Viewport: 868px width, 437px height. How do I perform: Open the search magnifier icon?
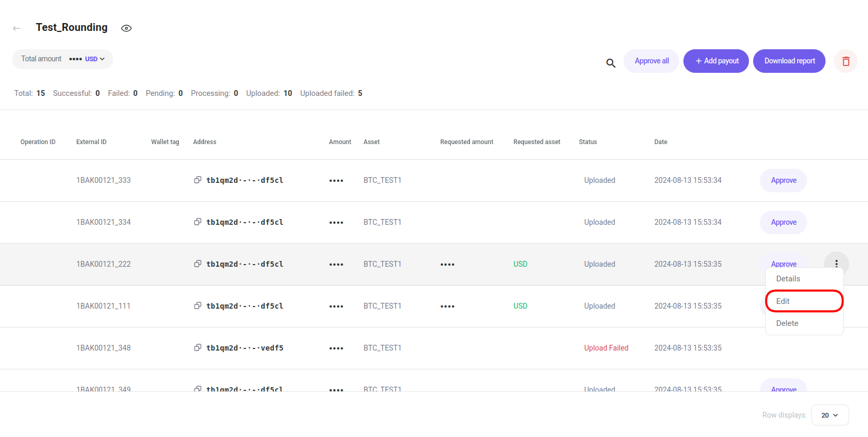(610, 63)
